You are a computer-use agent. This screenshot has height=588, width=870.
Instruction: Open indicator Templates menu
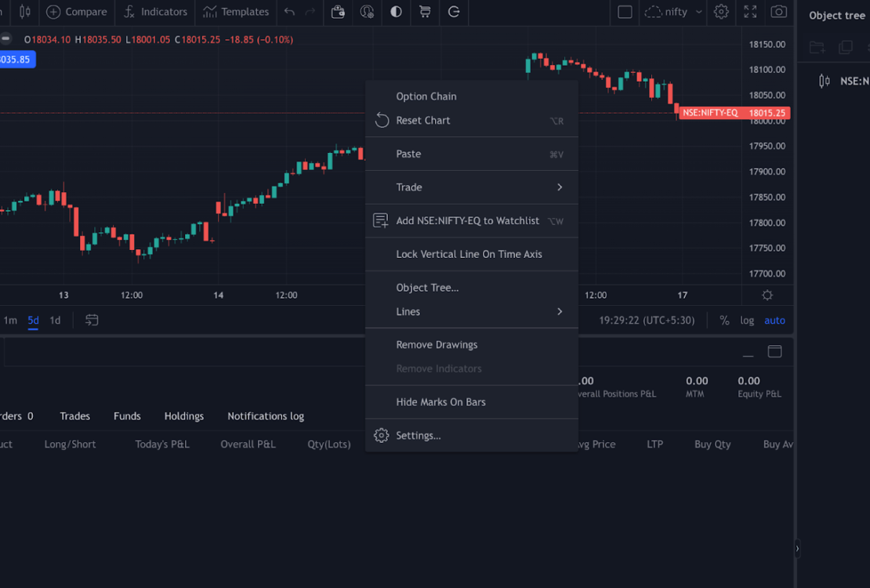(x=236, y=12)
